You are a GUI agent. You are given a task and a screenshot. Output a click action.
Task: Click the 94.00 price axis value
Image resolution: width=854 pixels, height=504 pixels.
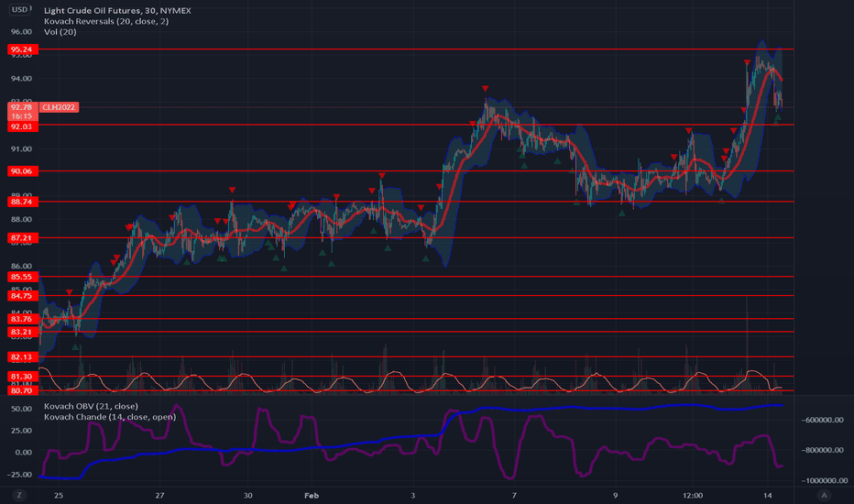(21, 79)
